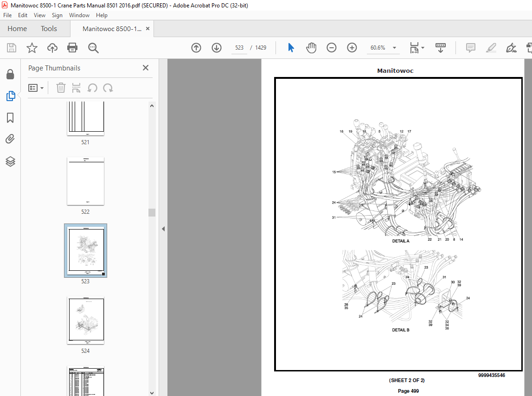The width and height of the screenshot is (532, 396).
Task: Select page 521 thumbnail
Action: 85,118
